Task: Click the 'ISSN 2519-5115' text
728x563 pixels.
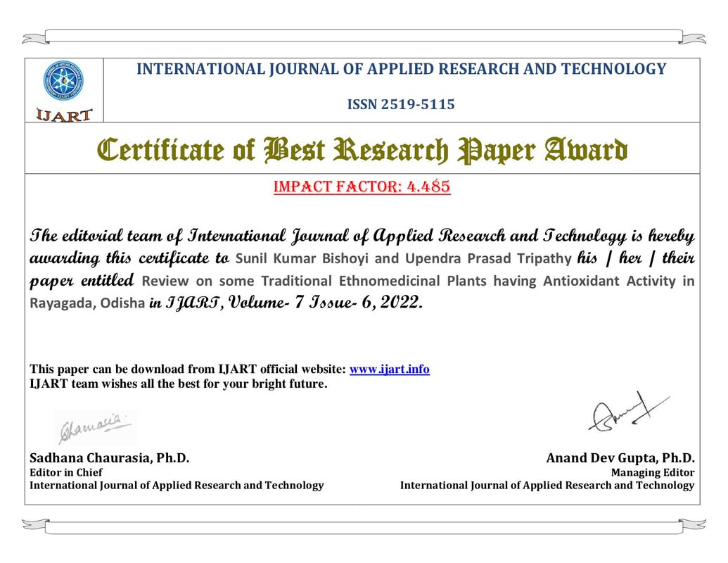Action: point(401,104)
